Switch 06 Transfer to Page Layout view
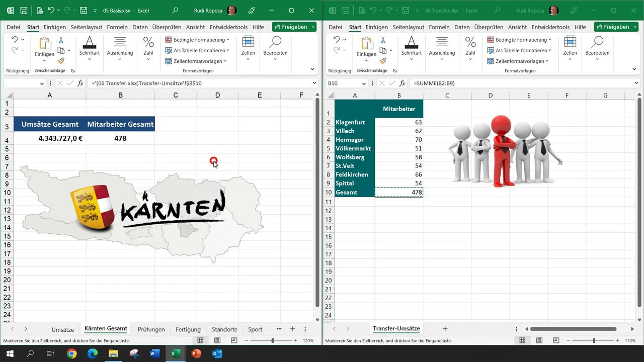 point(539,340)
